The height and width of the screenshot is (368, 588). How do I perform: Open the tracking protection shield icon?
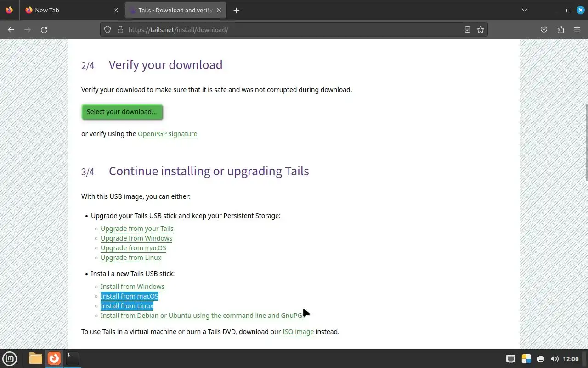(x=107, y=29)
